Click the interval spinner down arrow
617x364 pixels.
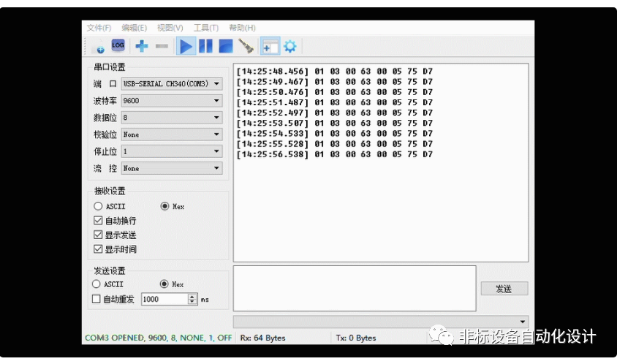tap(192, 302)
